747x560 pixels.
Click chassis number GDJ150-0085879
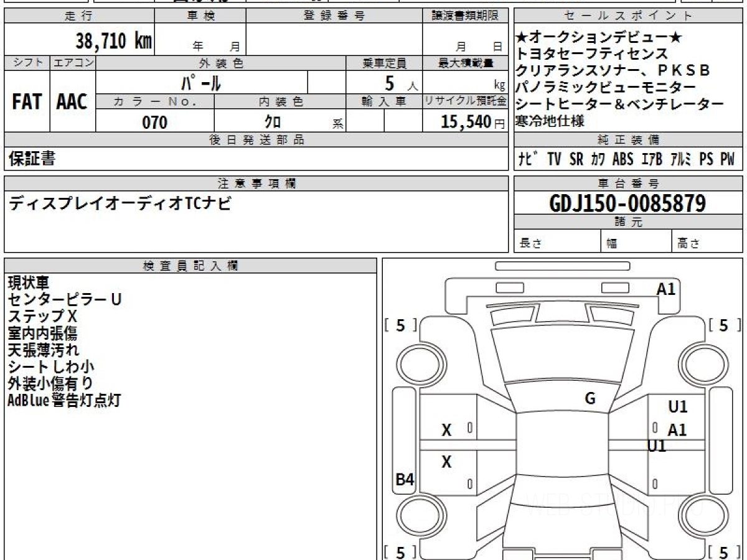(x=628, y=203)
